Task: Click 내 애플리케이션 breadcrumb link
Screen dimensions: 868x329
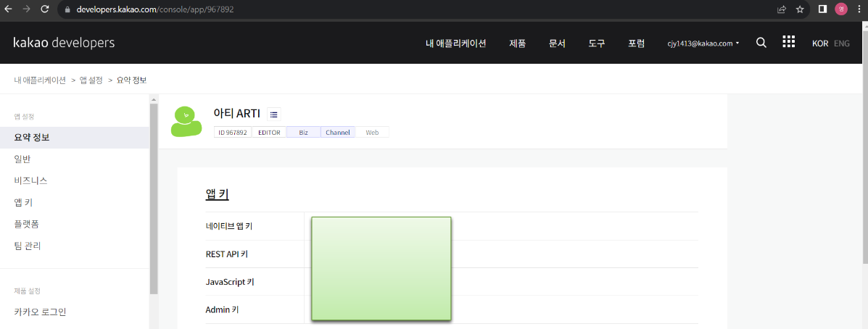Action: [x=40, y=80]
